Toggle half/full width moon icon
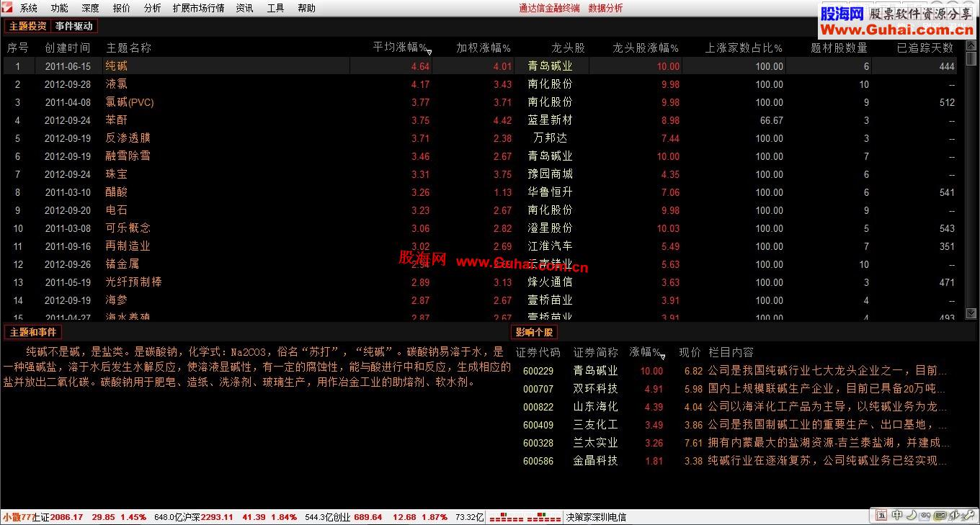This screenshot has height=525, width=980. (912, 515)
